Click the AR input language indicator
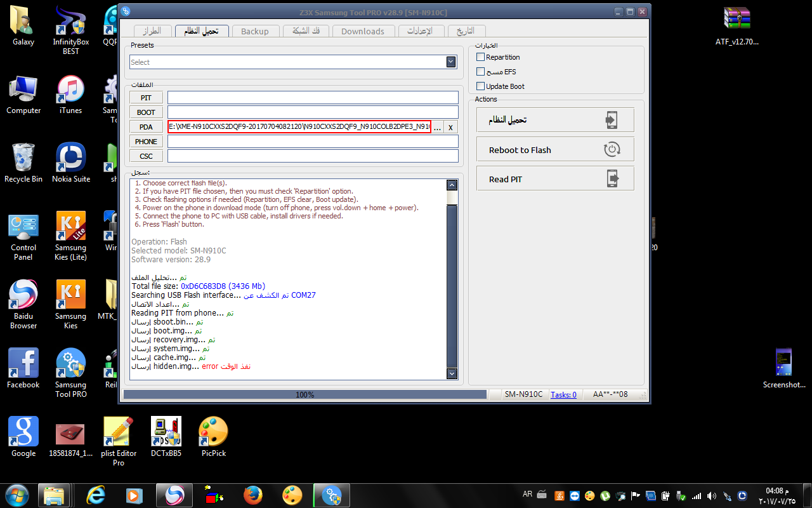This screenshot has width=812, height=508. click(x=528, y=494)
